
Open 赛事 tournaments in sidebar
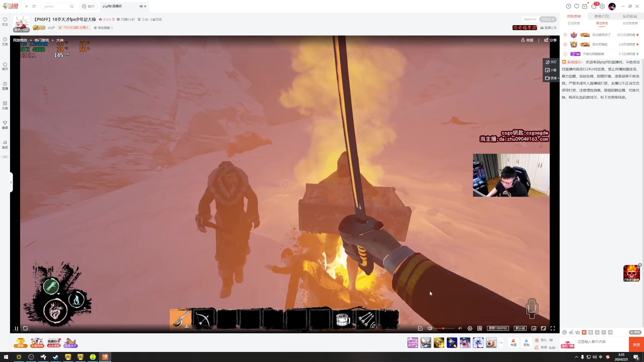[x=5, y=125]
